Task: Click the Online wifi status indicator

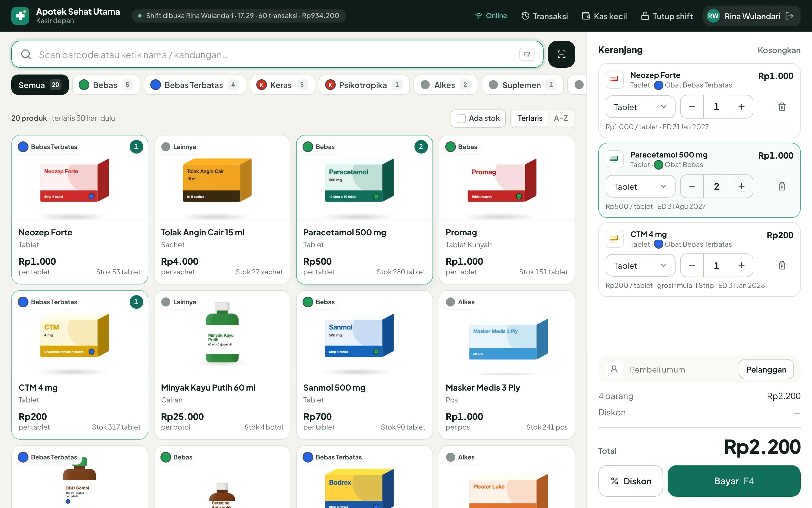Action: [491, 16]
